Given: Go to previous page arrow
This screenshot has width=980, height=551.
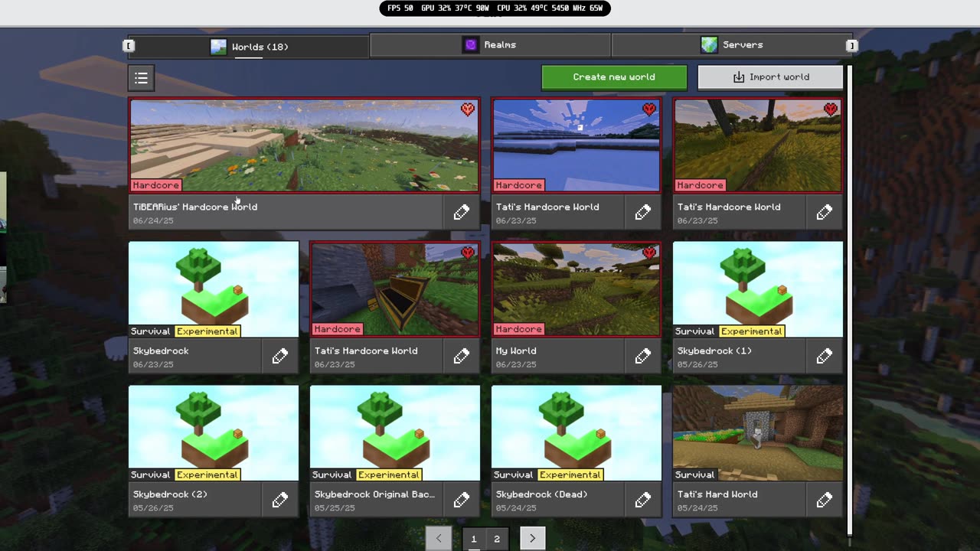Looking at the screenshot, I should point(439,539).
